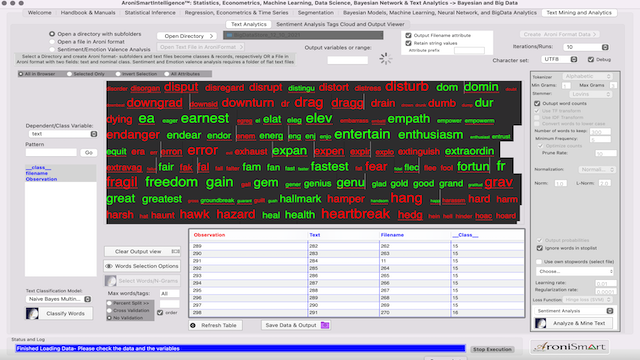Click table row with observation 298
This screenshot has height=360, width=640.
point(357,313)
